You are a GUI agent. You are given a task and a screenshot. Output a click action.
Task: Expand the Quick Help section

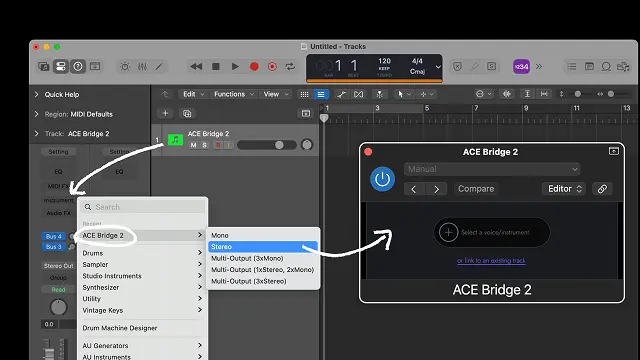point(37,94)
